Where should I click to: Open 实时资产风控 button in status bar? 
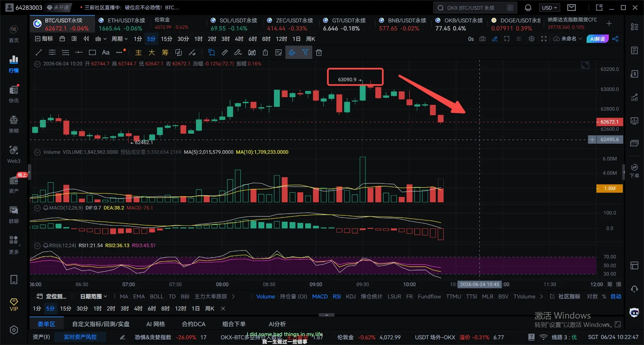(x=80, y=337)
